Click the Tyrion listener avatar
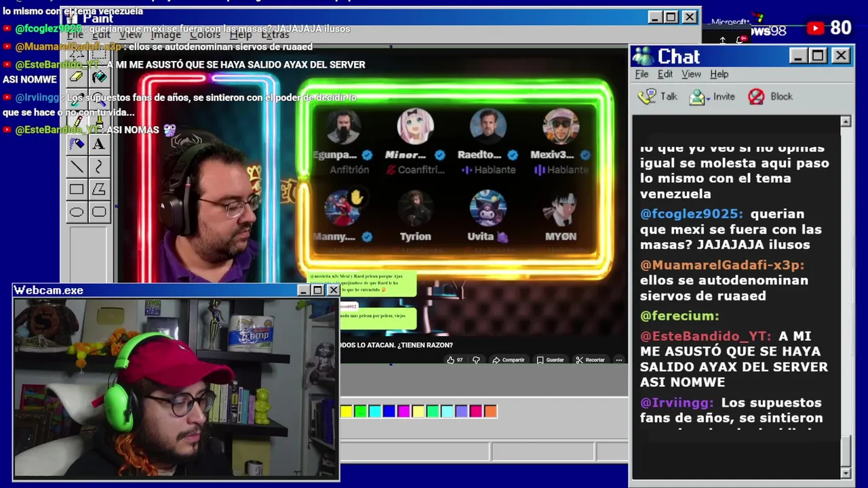Viewport: 868px width, 488px height. click(415, 209)
